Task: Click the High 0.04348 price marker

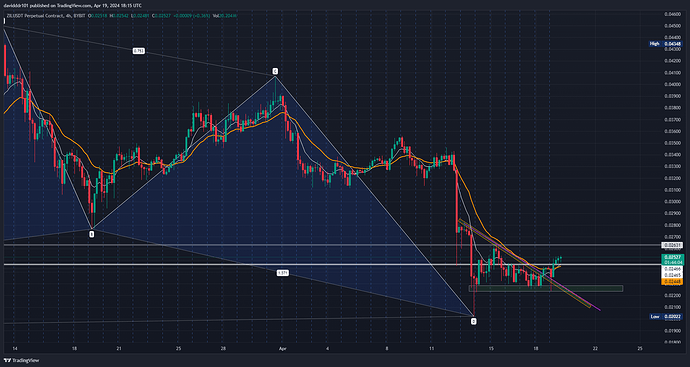Action: [x=662, y=44]
